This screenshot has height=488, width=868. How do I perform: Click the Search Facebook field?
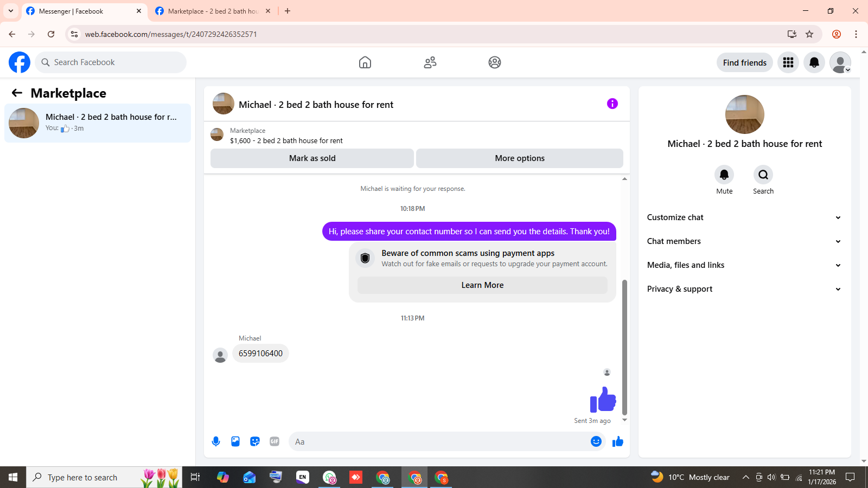tap(111, 62)
